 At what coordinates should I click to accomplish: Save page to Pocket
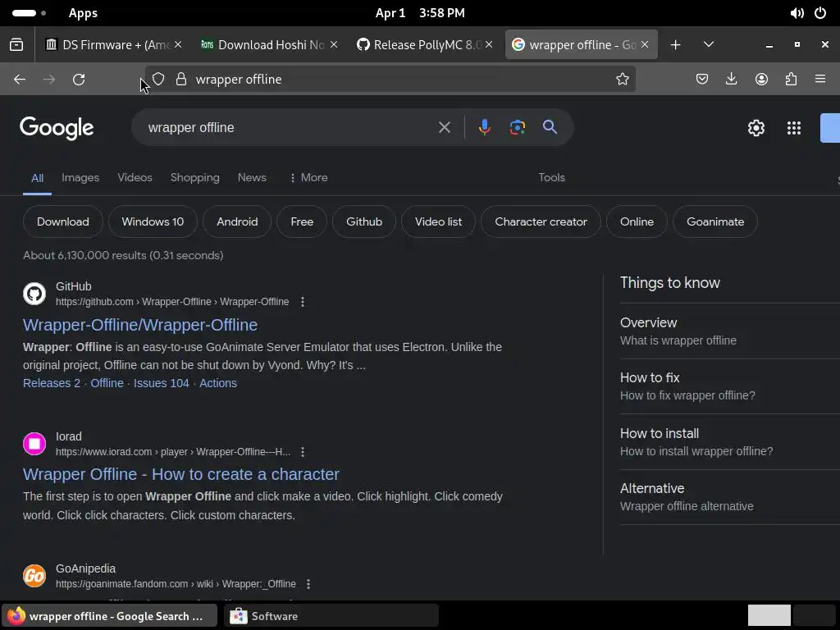[702, 80]
